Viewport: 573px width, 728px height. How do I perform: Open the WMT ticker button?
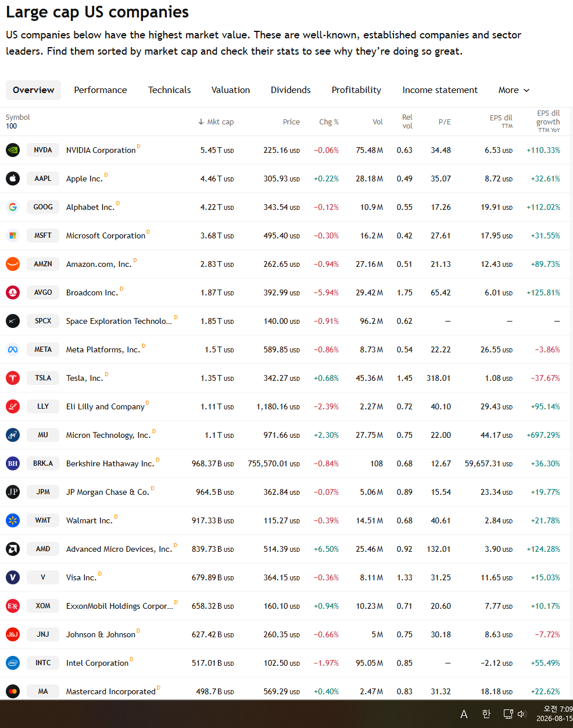point(43,520)
